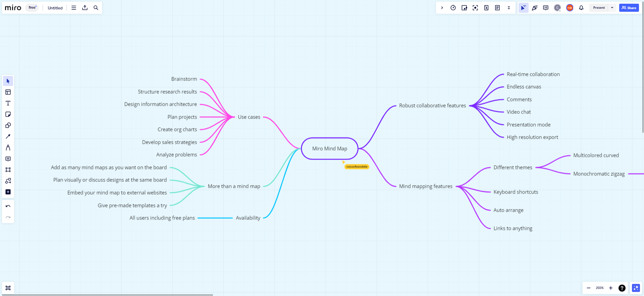
Task: Click the free plan badge
Action: pos(32,8)
